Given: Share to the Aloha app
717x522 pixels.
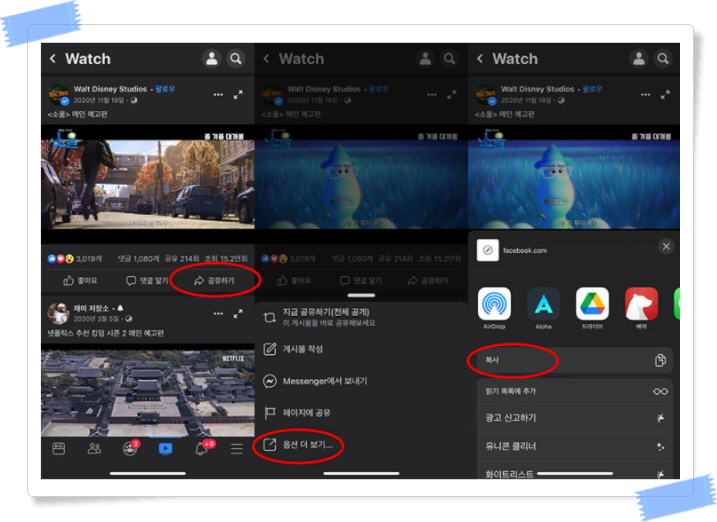Looking at the screenshot, I should pos(543,304).
